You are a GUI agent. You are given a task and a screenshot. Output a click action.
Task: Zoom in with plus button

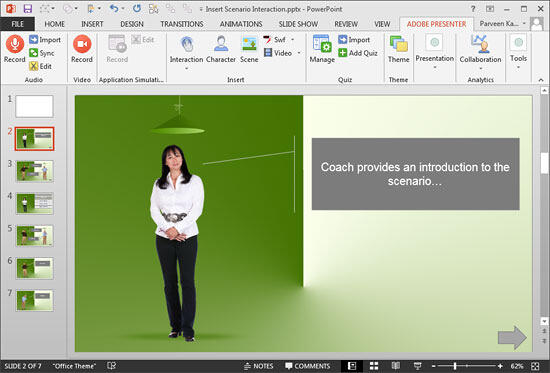tap(500, 366)
